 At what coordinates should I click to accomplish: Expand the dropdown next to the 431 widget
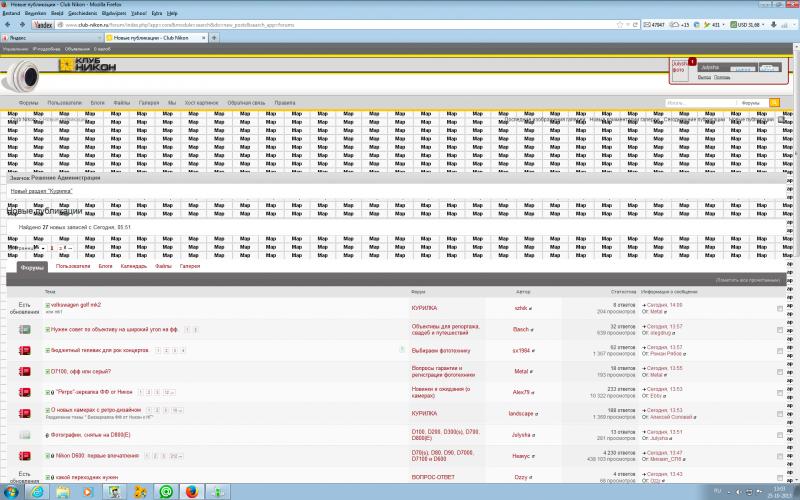tap(723, 24)
